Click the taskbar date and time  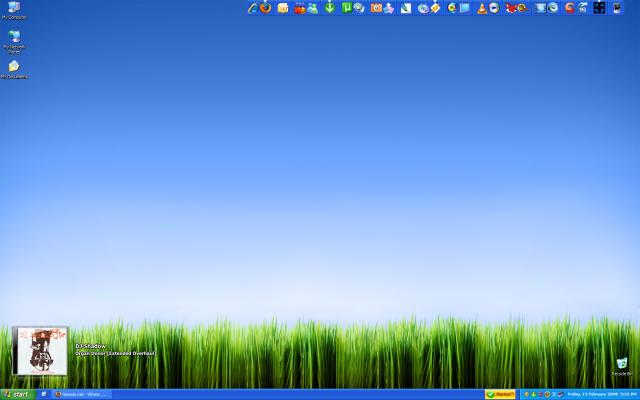[602, 394]
